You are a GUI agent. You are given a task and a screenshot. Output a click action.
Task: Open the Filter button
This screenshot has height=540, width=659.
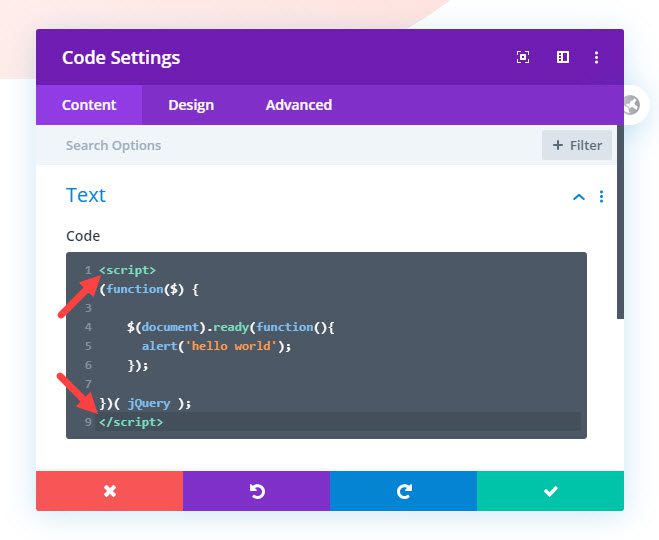[577, 145]
